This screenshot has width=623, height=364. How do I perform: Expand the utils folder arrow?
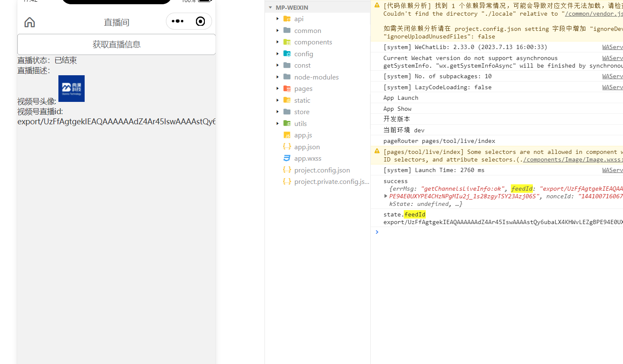(x=278, y=123)
